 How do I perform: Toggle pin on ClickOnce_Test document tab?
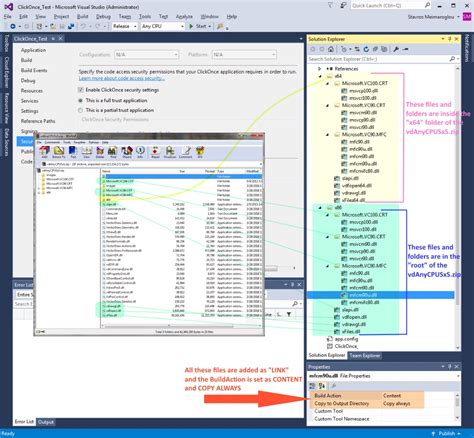(x=53, y=39)
